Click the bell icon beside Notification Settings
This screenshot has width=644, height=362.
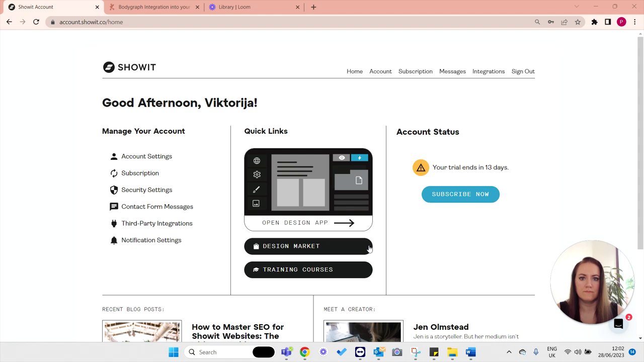tap(114, 240)
